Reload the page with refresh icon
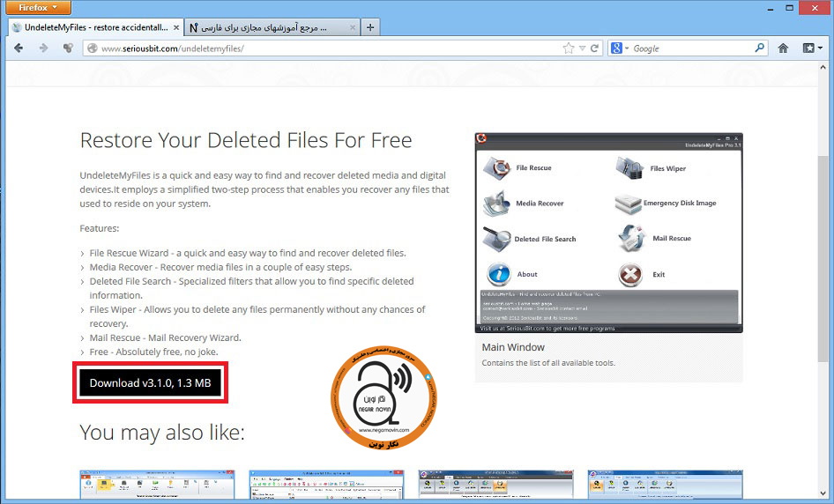The image size is (834, 504). point(595,48)
